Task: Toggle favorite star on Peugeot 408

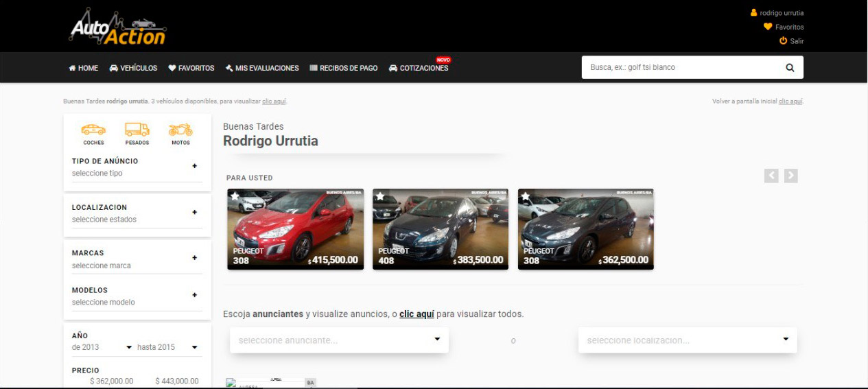Action: pyautogui.click(x=380, y=196)
